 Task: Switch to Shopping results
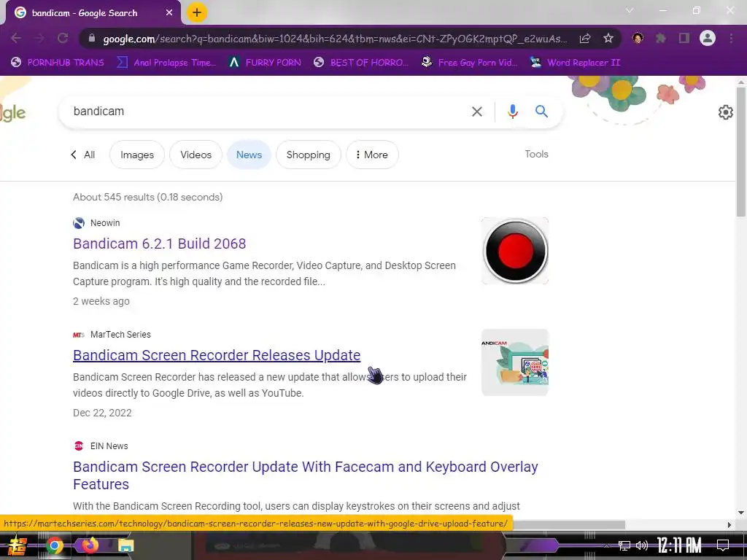(x=309, y=155)
